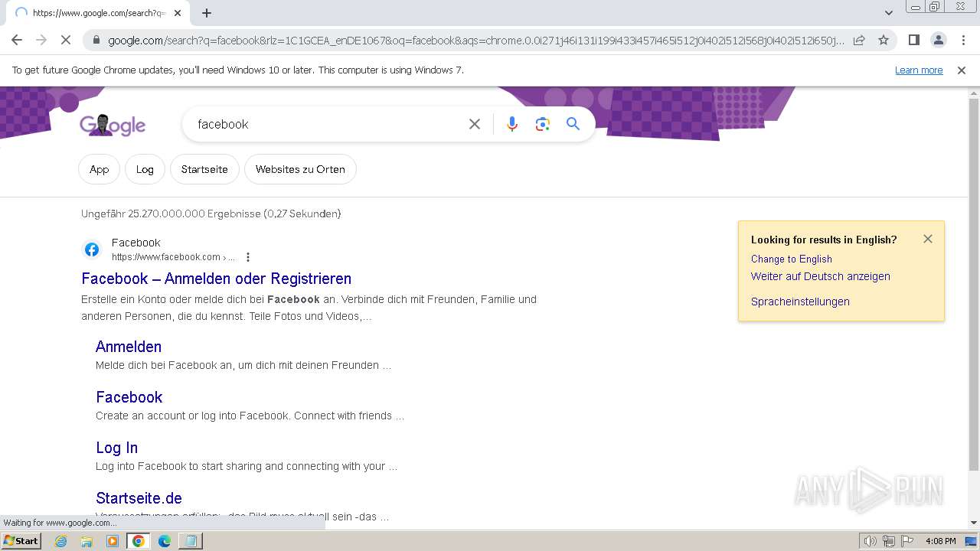The image size is (980, 551).
Task: Bookmark this page with the star
Action: click(884, 40)
